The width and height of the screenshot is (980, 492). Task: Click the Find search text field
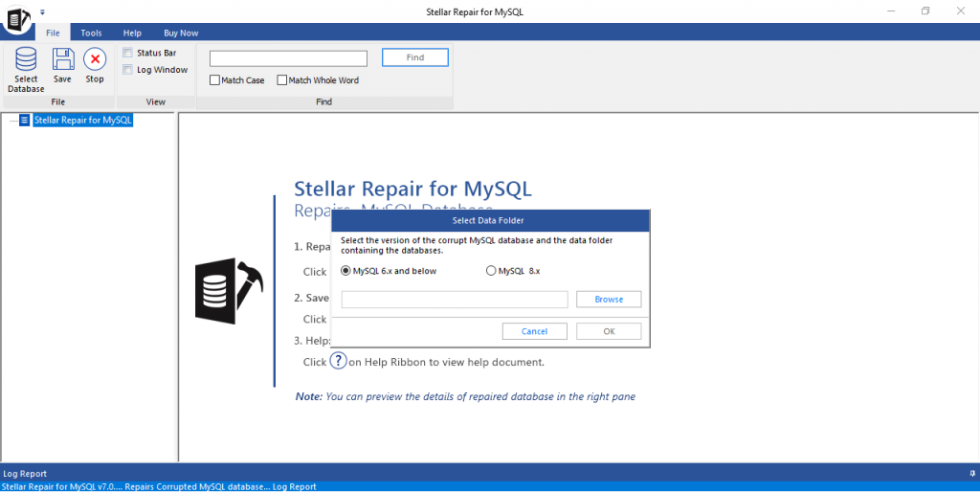click(288, 58)
